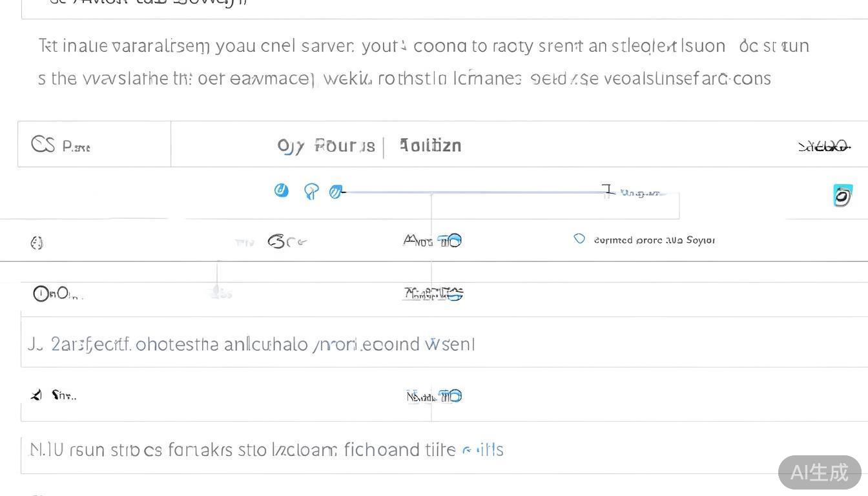Image resolution: width=868 pixels, height=496 pixels.
Task: Open the "3Cc" control in the left column
Action: [287, 242]
